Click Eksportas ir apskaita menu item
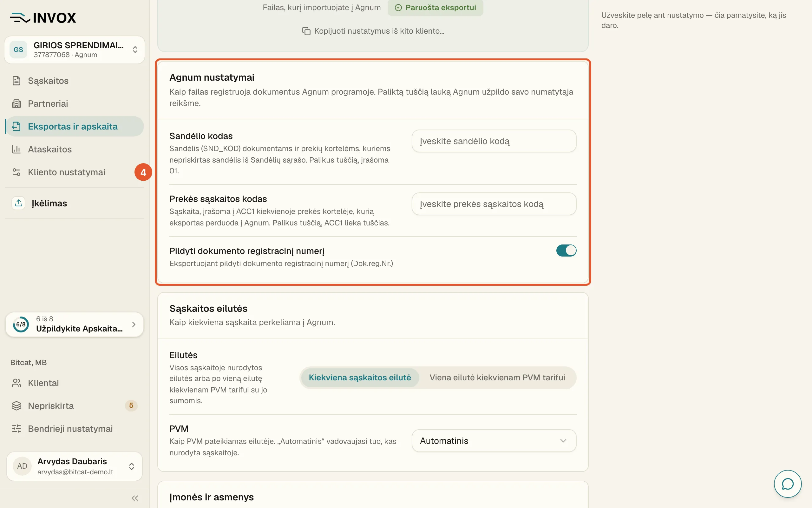The height and width of the screenshot is (508, 812). (x=75, y=126)
